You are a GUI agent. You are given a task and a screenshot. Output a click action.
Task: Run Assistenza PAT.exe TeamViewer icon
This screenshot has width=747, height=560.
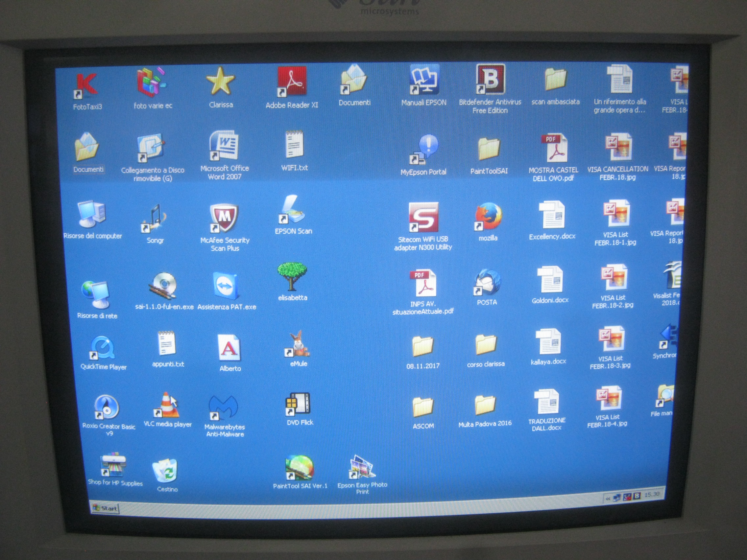pos(226,286)
